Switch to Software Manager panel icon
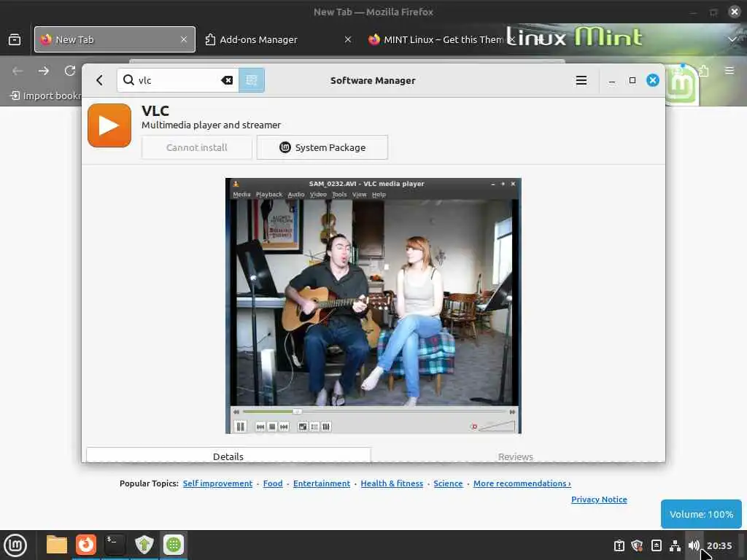 tap(174, 545)
